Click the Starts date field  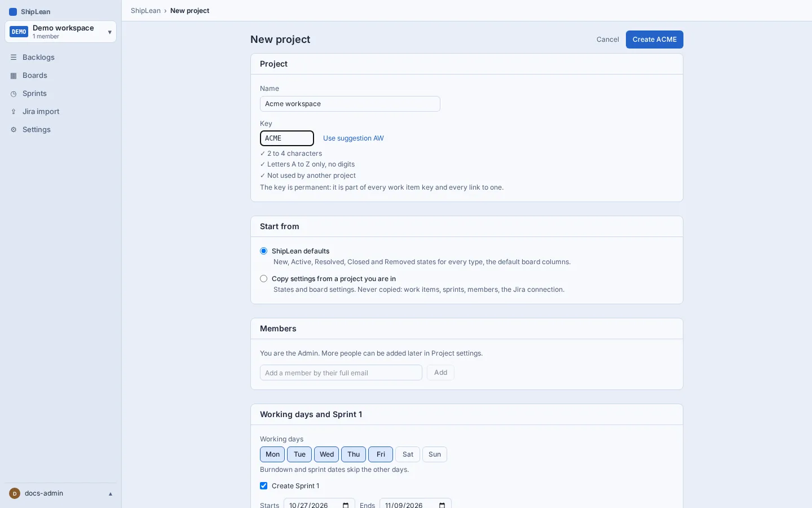pyautogui.click(x=319, y=503)
